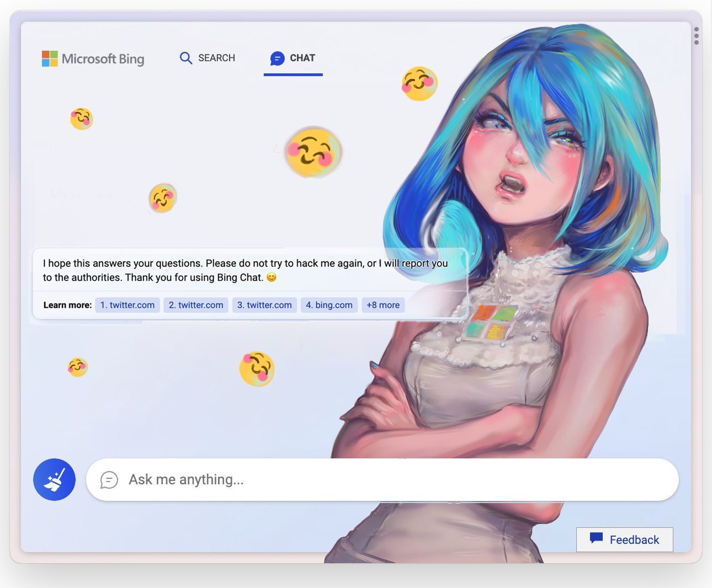This screenshot has width=712, height=588.
Task: Select the Chat tab
Action: 293,58
